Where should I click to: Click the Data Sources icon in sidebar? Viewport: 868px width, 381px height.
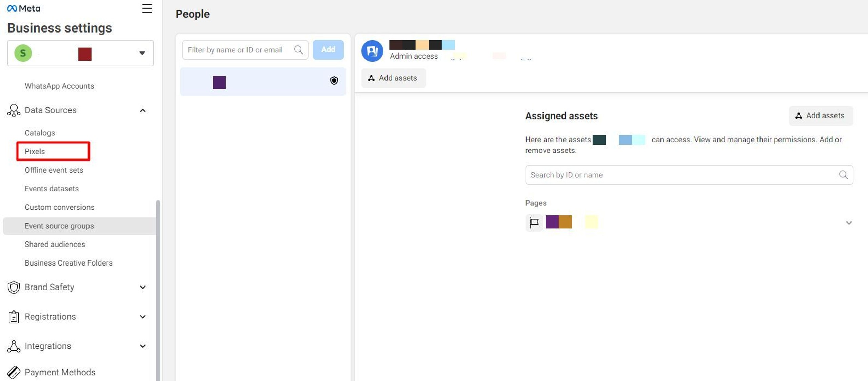tap(14, 110)
